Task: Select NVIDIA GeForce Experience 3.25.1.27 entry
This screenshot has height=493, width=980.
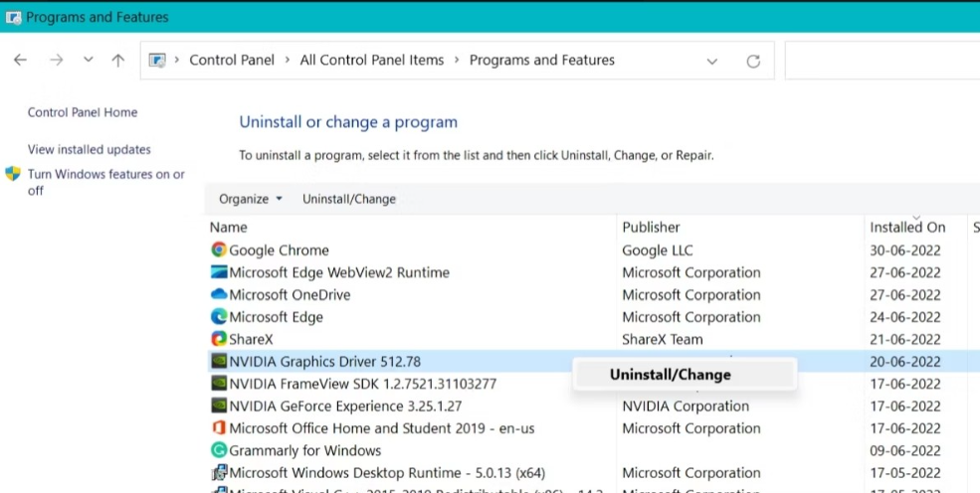Action: click(x=345, y=407)
